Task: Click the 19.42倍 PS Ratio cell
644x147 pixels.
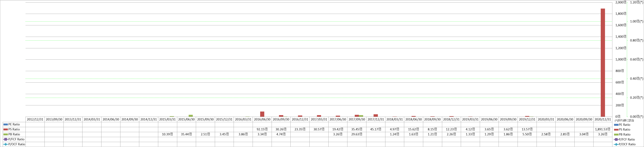Action: [x=338, y=130]
